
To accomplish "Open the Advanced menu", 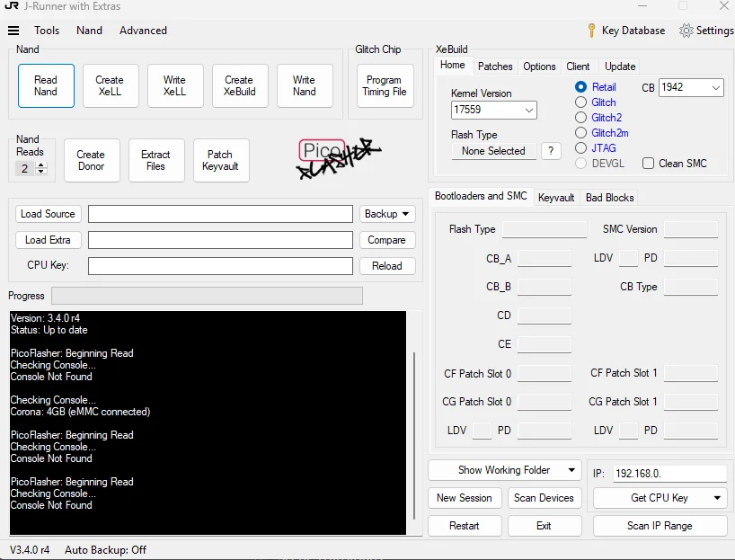I will (x=143, y=31).
